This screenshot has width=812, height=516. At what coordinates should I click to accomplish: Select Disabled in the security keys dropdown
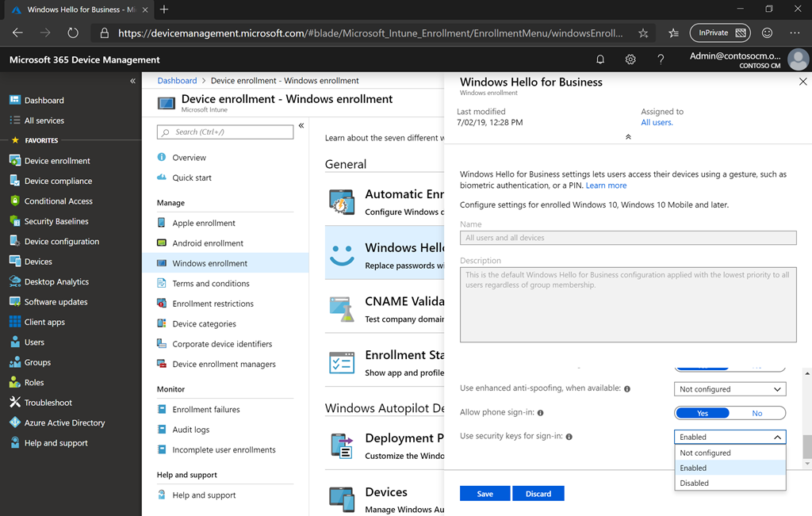pos(695,483)
